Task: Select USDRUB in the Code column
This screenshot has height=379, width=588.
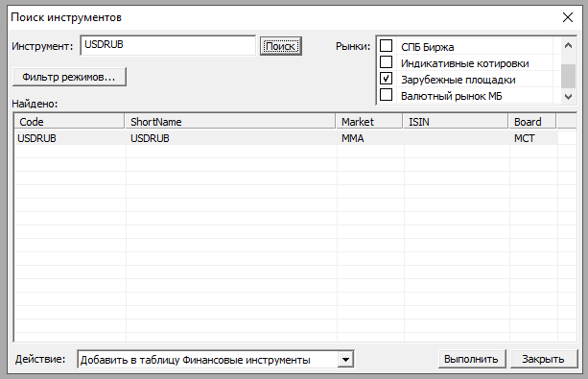Action: pyautogui.click(x=36, y=138)
